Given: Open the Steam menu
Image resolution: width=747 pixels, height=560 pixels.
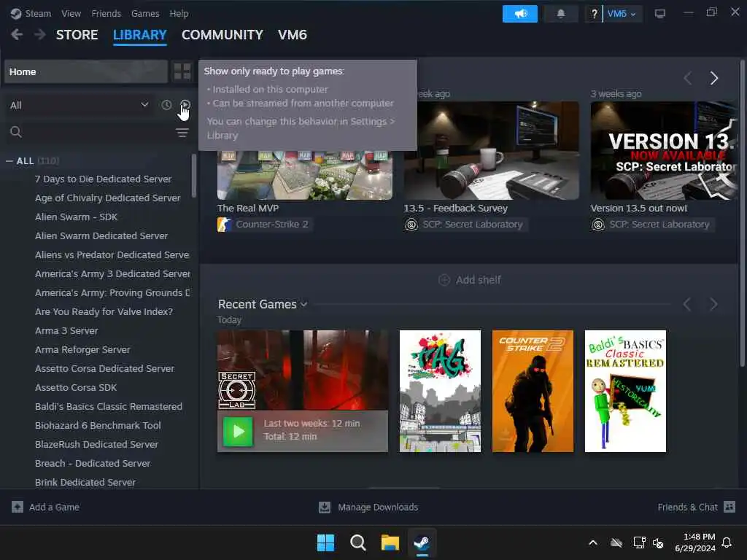Looking at the screenshot, I should [38, 13].
